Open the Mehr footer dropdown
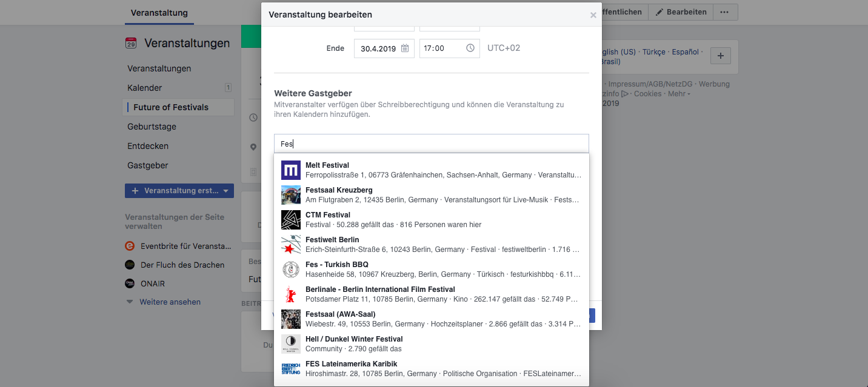Screen dimensions: 868x387 [679, 94]
